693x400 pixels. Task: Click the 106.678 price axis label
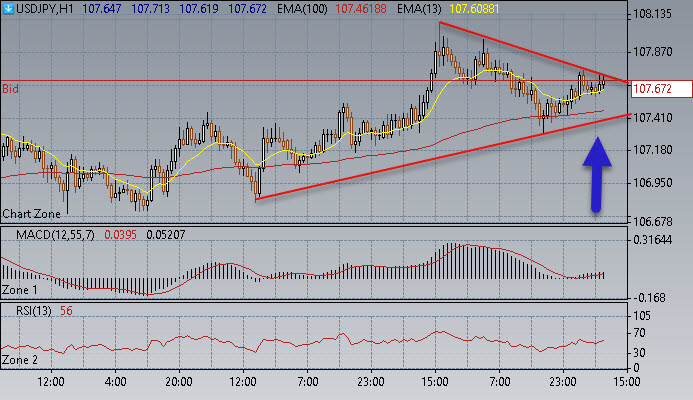(x=652, y=221)
